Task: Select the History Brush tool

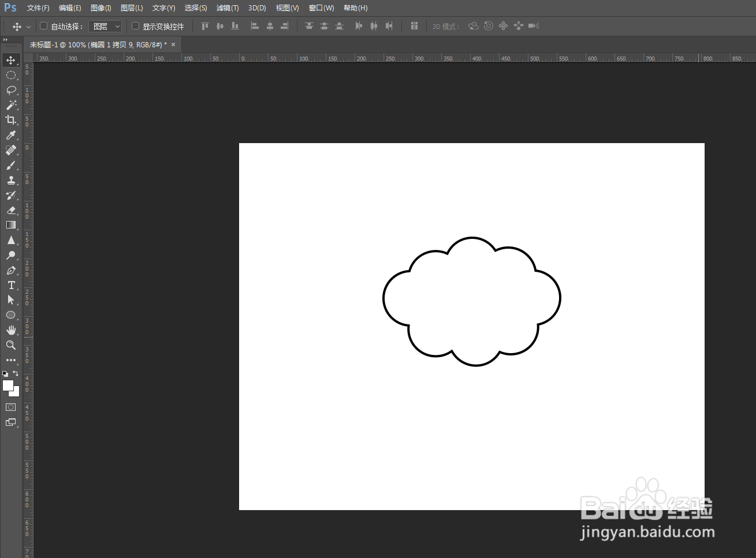Action: coord(11,195)
